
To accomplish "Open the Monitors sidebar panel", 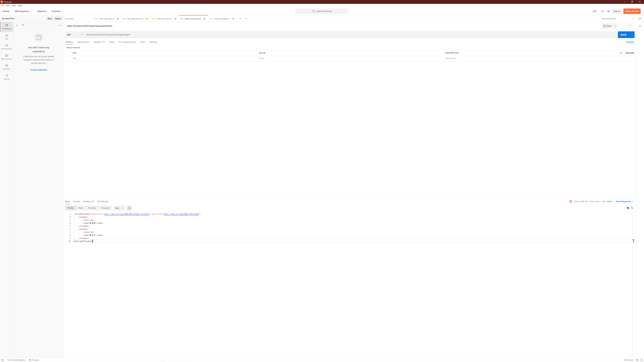I will tap(7, 67).
